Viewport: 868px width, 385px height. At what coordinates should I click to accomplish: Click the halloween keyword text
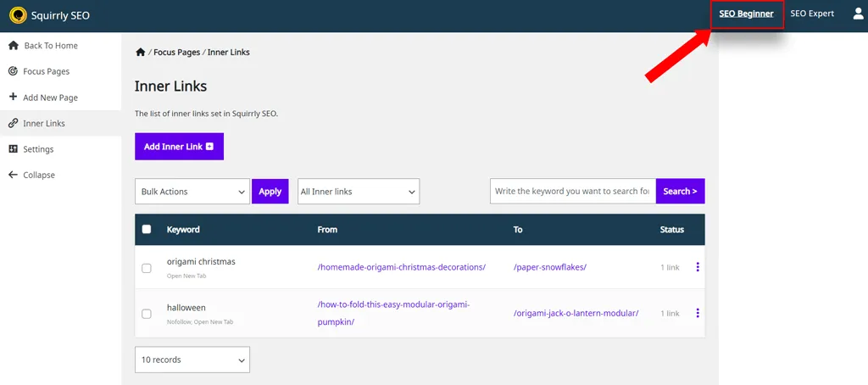tap(186, 308)
